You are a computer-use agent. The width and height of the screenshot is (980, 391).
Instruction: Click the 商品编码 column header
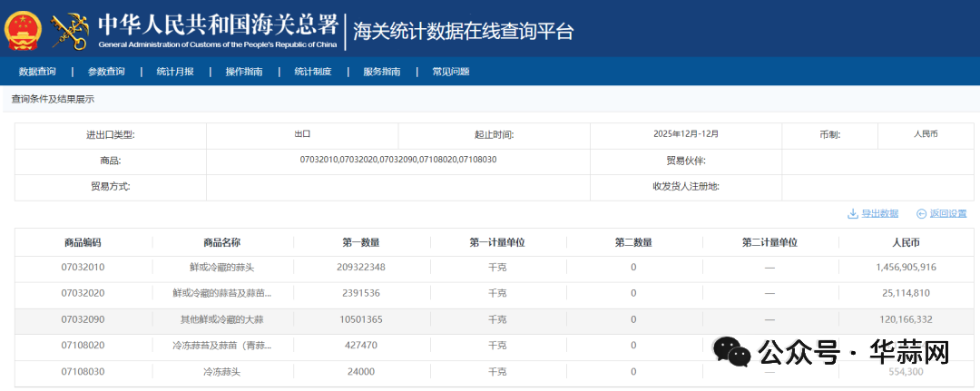click(x=83, y=242)
